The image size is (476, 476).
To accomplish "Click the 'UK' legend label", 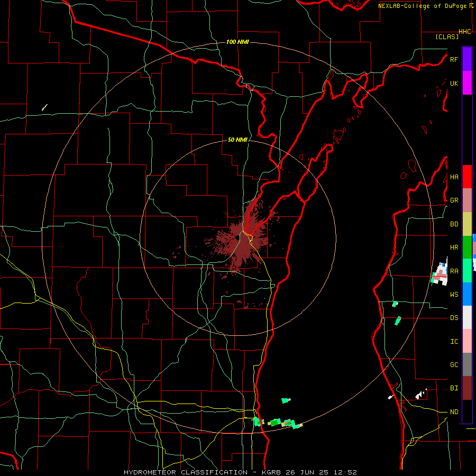I will click(454, 83).
